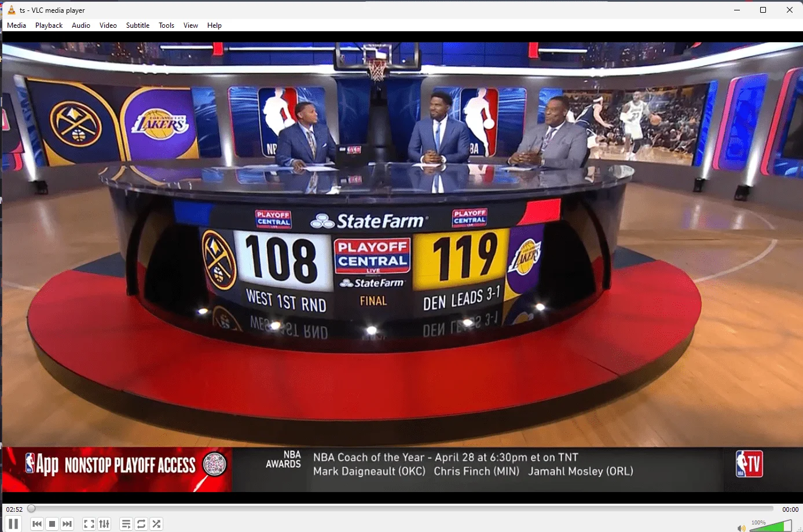Click the video display area
Image resolution: width=803 pixels, height=532 pixels.
click(x=402, y=267)
